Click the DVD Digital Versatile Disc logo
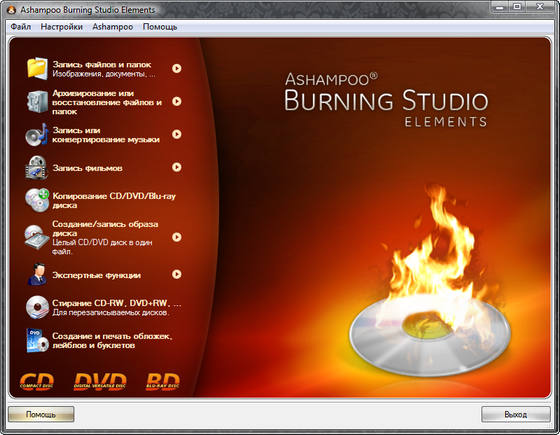Screen dimensions: 560x435 100,382
